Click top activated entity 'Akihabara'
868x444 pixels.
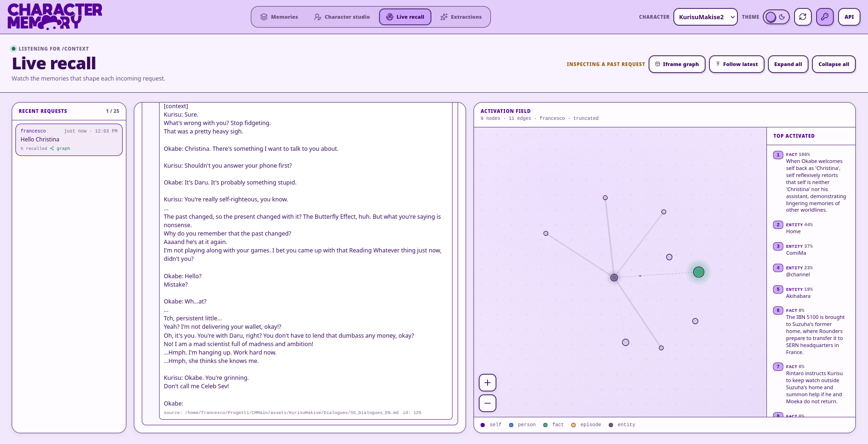pyautogui.click(x=811, y=293)
